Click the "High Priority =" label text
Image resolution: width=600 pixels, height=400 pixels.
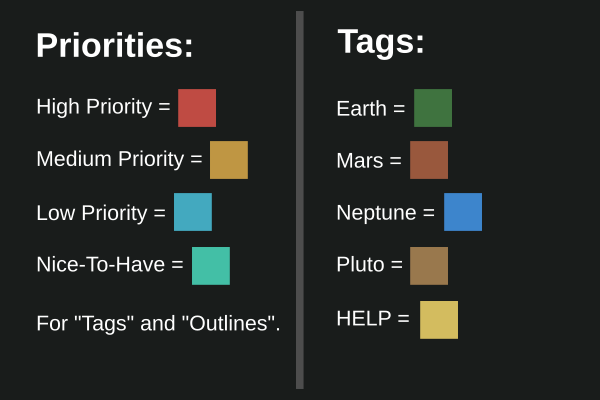tap(103, 107)
